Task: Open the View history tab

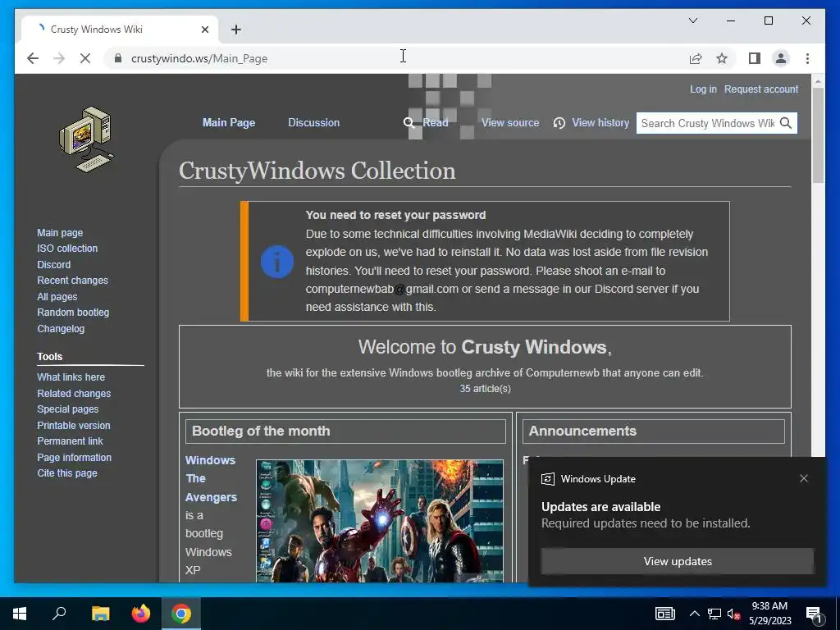Action: 600,123
